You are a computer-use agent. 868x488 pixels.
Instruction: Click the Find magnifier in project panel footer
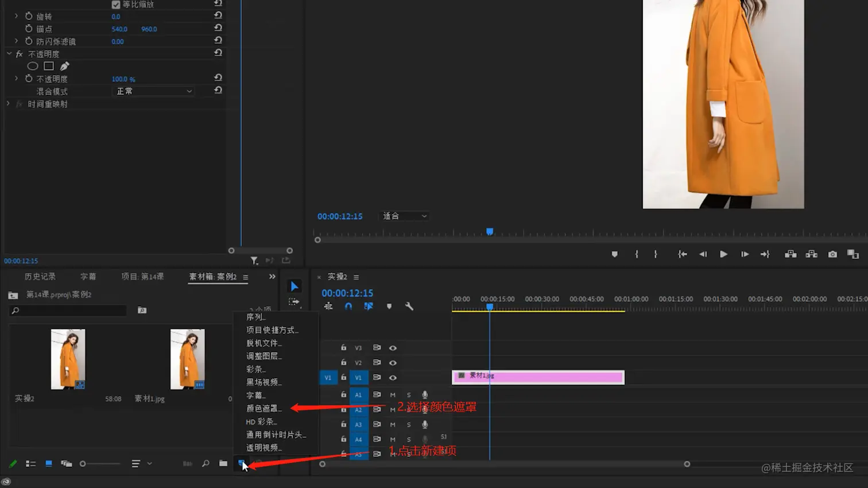[x=206, y=463]
